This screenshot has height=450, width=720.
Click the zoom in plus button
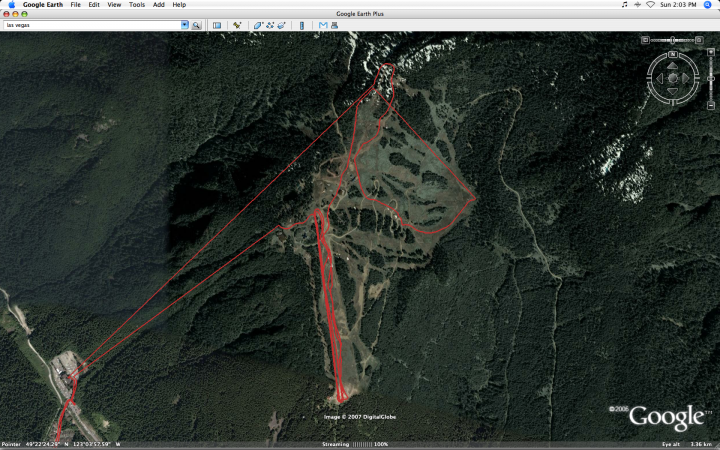coord(711,52)
